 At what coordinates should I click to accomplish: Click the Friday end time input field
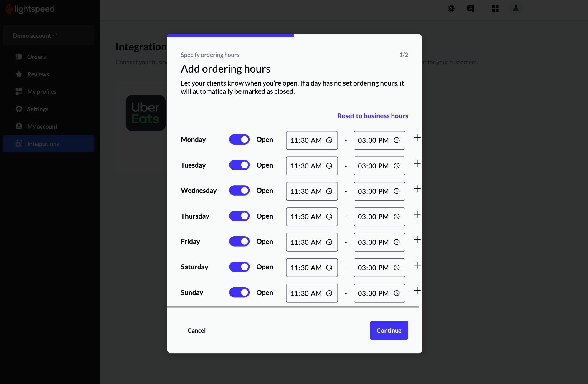point(379,242)
